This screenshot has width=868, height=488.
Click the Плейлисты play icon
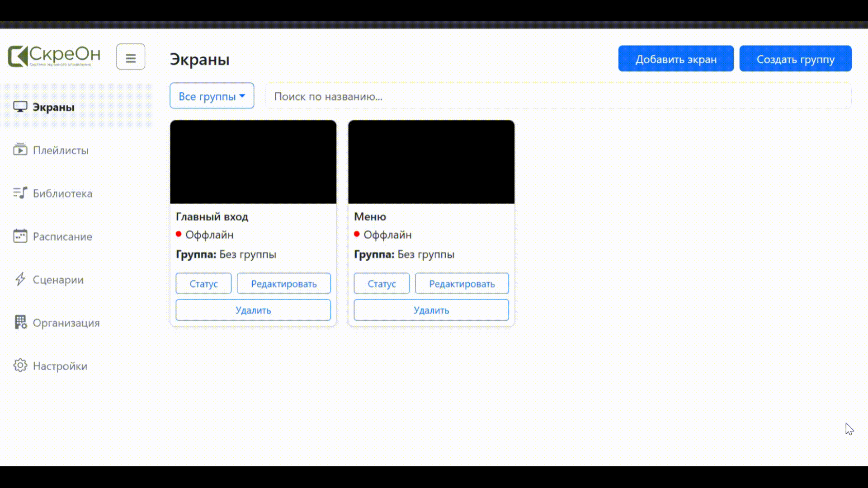[20, 150]
